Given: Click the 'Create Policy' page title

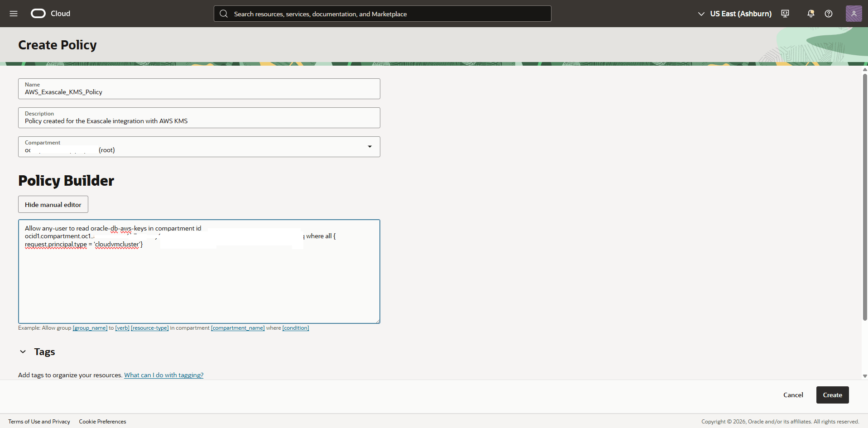Looking at the screenshot, I should [x=58, y=45].
